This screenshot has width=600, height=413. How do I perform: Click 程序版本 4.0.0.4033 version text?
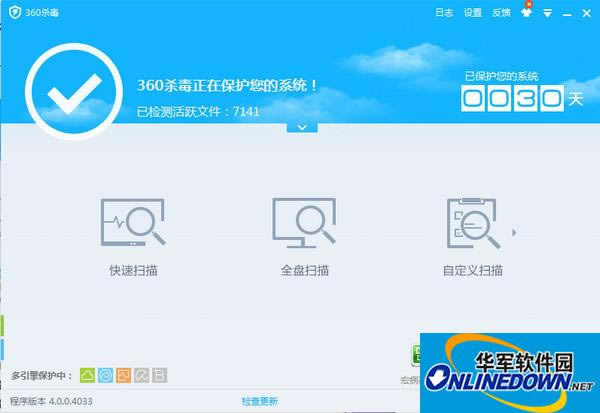coord(51,401)
